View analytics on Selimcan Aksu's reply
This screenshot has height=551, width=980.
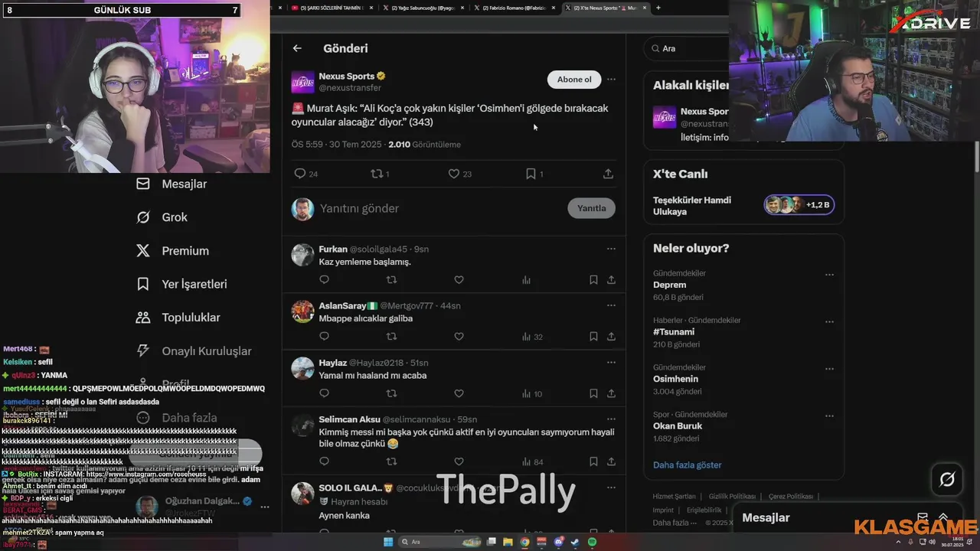(x=532, y=461)
